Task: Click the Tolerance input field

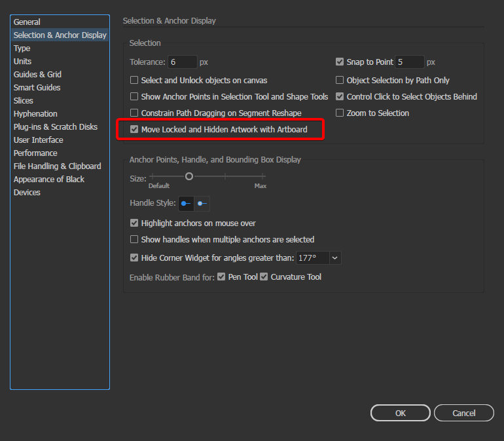Action: pyautogui.click(x=182, y=62)
